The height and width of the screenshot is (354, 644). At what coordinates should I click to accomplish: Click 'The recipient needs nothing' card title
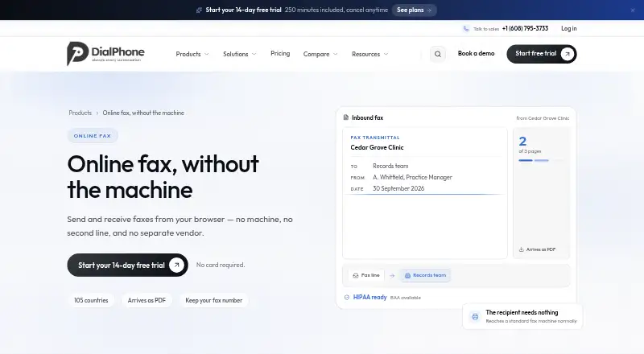(x=522, y=312)
